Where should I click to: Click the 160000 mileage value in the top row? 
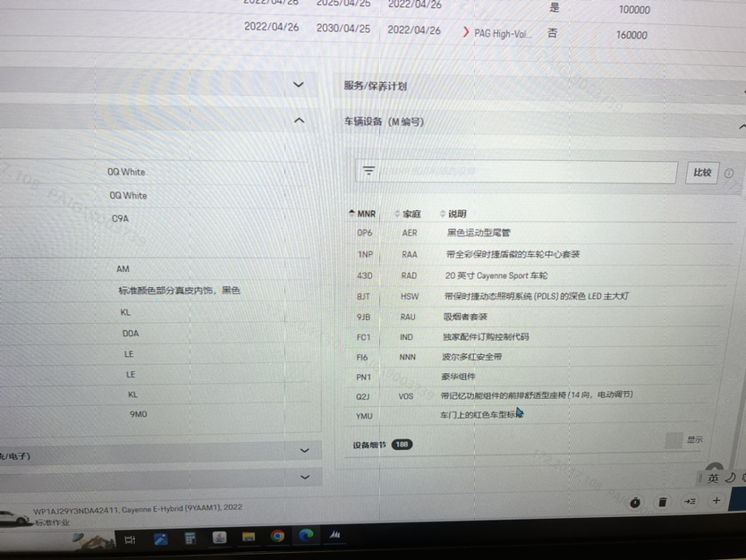[x=632, y=35]
